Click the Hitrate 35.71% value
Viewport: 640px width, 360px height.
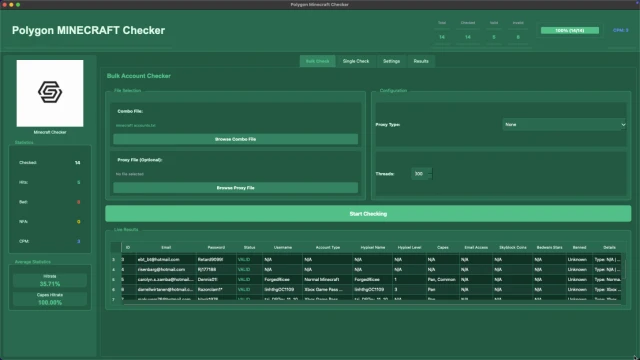point(50,284)
